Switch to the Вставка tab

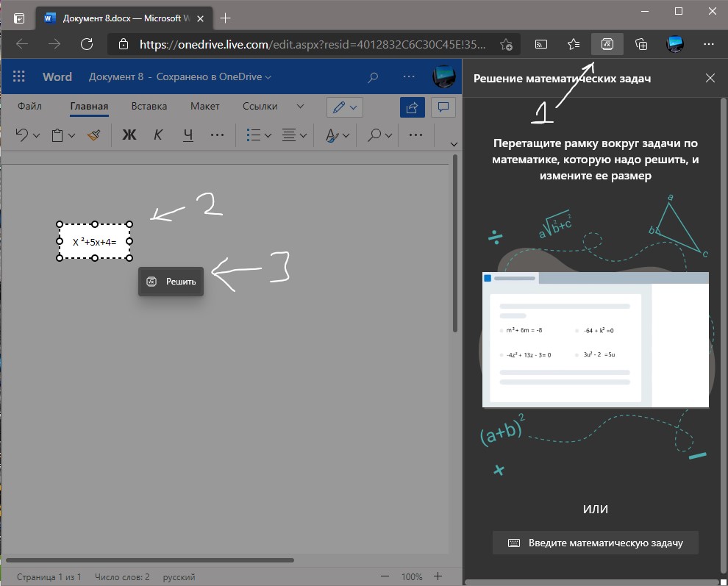(x=149, y=107)
